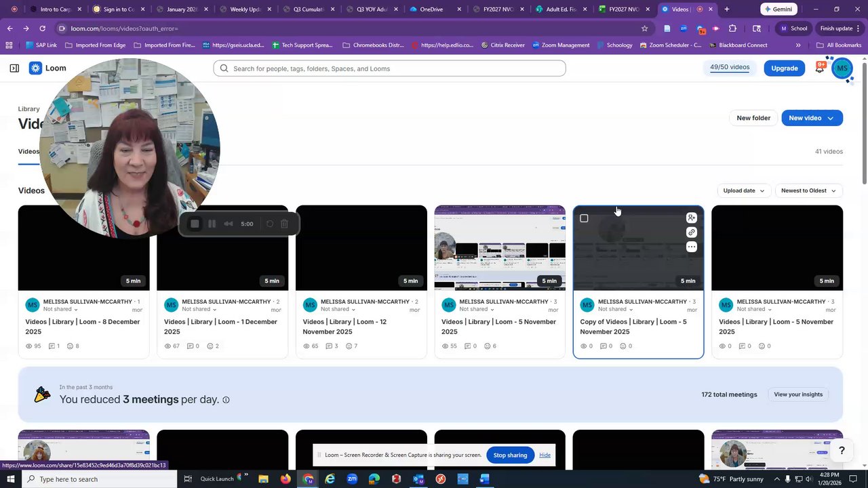This screenshot has width=868, height=488.
Task: Click the reactions icon on the 12 November video
Action: click(349, 346)
